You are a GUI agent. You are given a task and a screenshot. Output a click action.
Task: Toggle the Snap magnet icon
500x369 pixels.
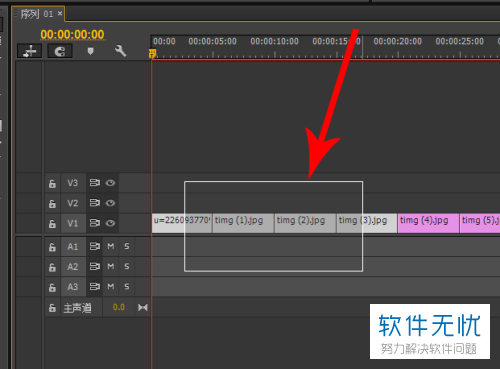coord(60,51)
